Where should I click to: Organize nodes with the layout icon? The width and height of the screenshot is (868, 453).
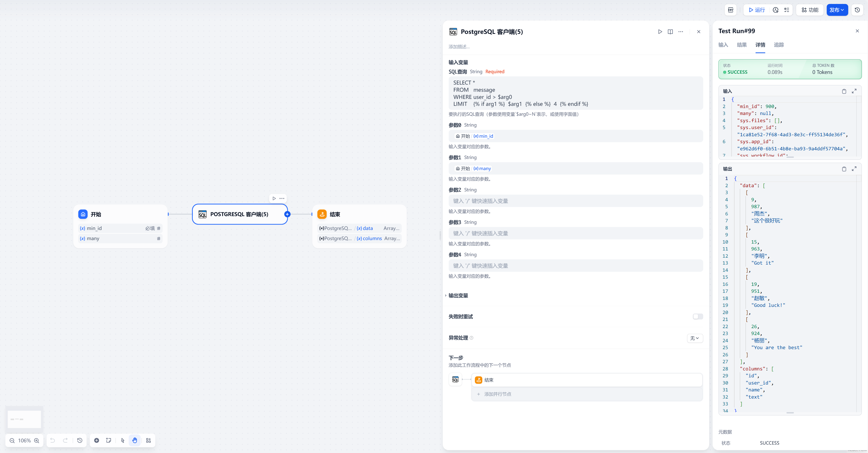(148, 441)
